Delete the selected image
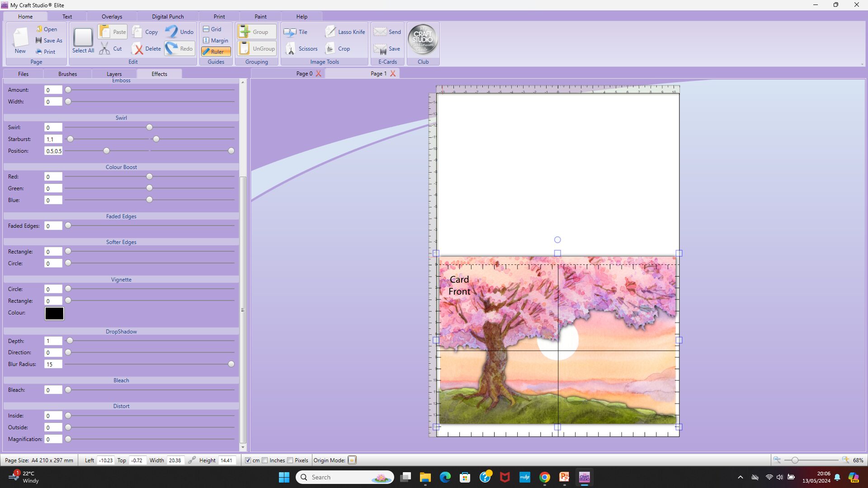The width and height of the screenshot is (868, 488). 146,49
